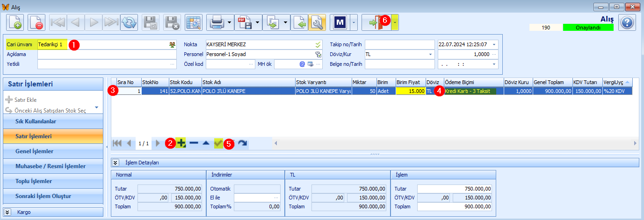Open the Muhasebe / Resmi İşlemler tab

click(x=52, y=166)
